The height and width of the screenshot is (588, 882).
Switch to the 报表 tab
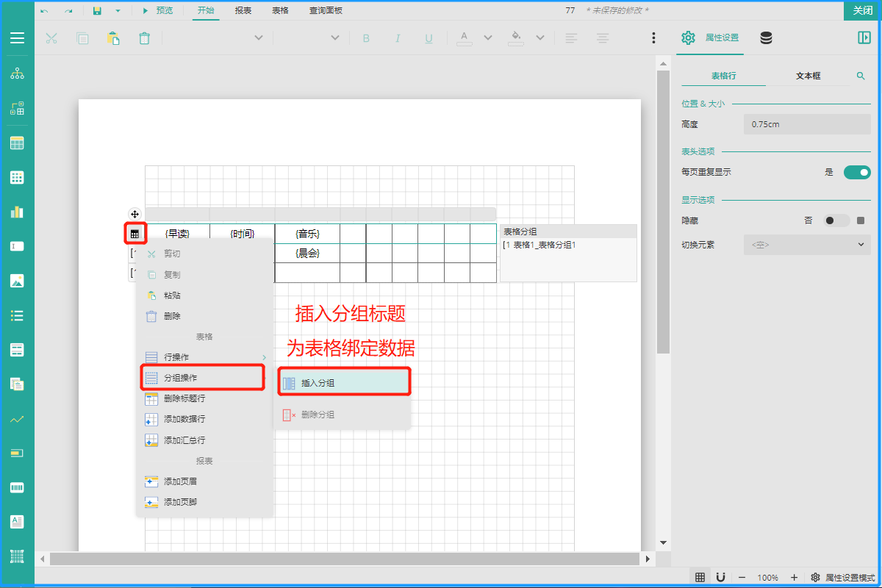pyautogui.click(x=243, y=11)
